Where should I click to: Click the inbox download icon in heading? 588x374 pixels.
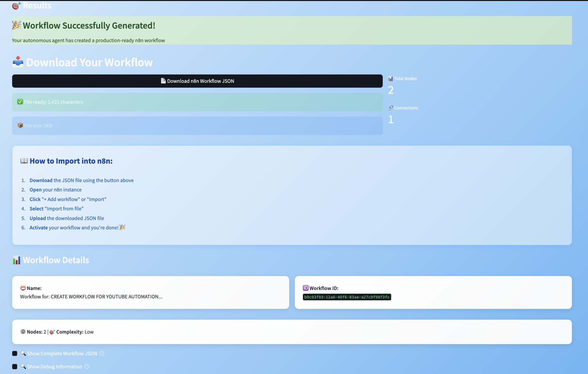(18, 62)
